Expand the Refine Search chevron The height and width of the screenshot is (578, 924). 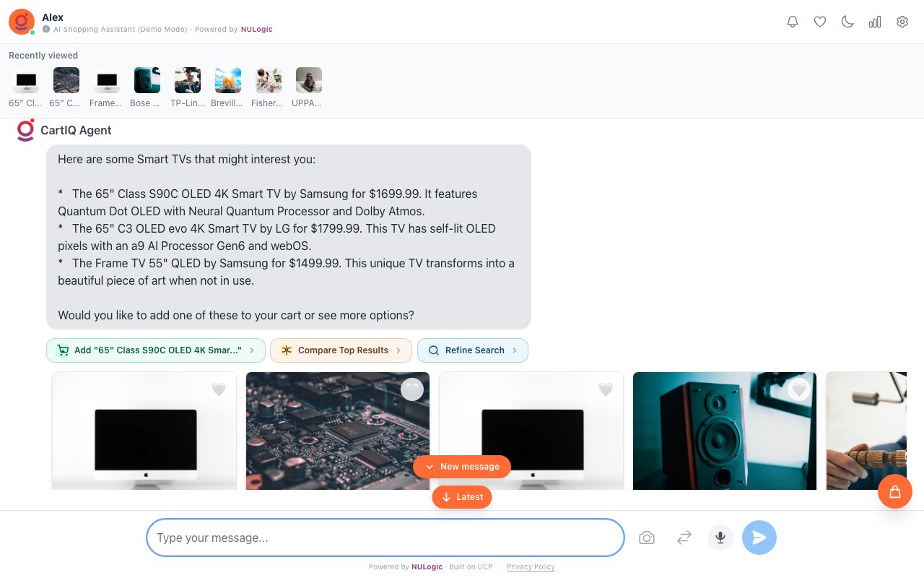point(515,350)
